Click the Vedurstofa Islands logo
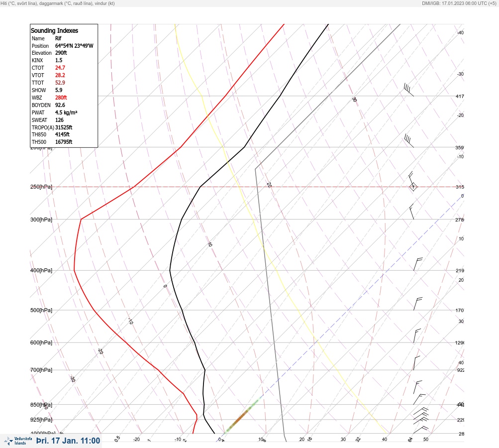 [18, 441]
